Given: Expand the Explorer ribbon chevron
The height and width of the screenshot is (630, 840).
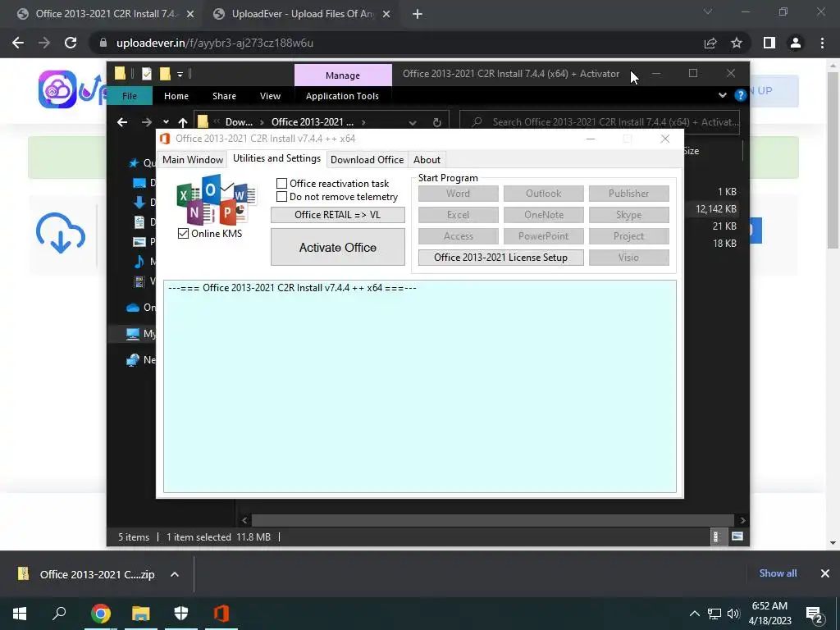Looking at the screenshot, I should [x=722, y=95].
